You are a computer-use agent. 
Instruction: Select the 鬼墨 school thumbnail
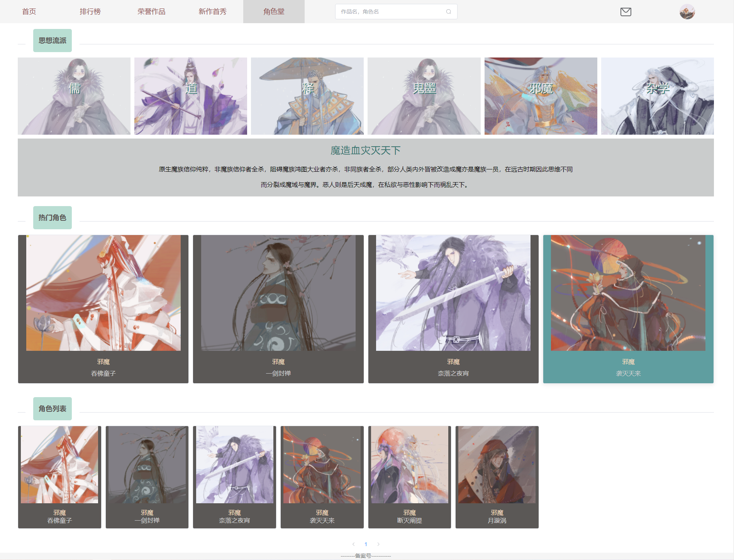(424, 96)
